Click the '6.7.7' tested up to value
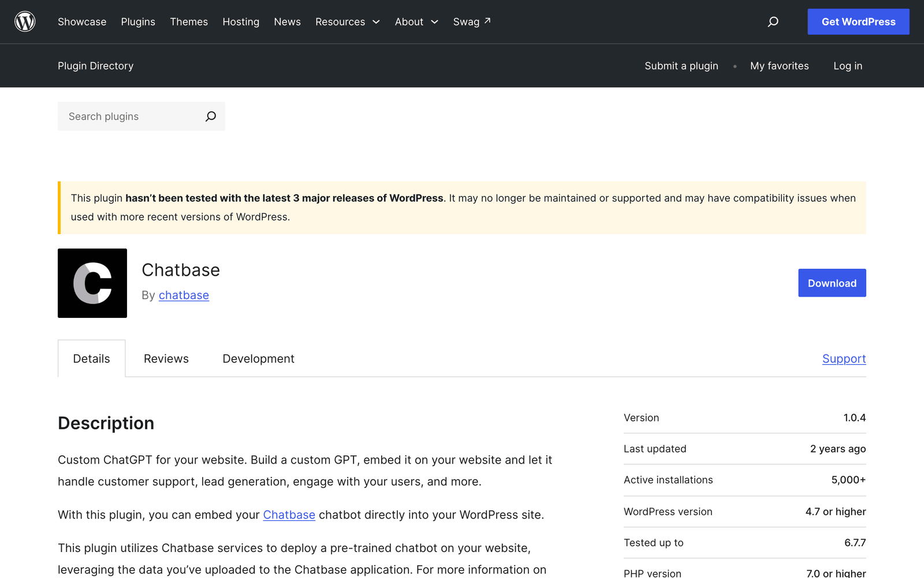Screen dimensions: 924x578 click(855, 543)
